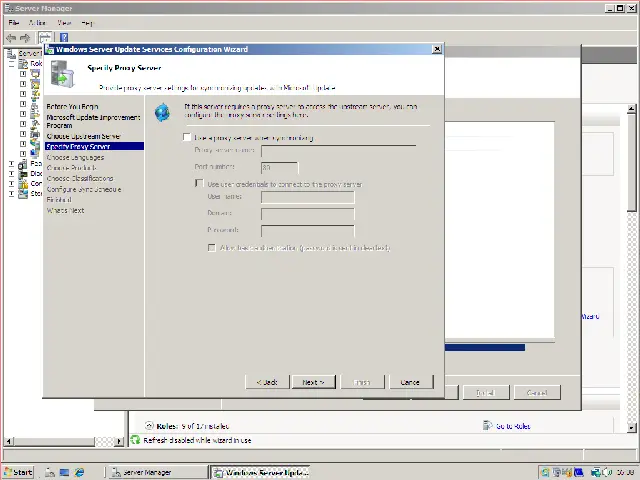Click the server-with-arrow icon in wizard header

62,74
